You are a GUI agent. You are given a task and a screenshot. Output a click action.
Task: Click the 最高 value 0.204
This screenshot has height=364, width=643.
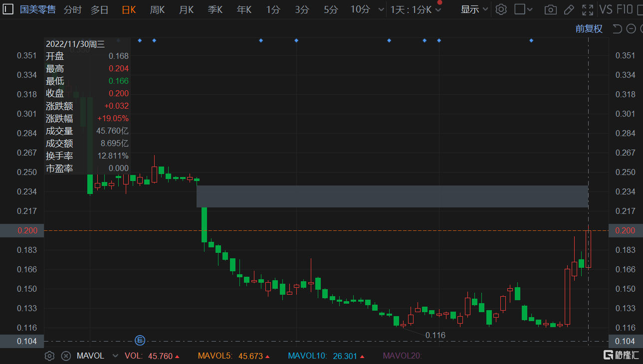pyautogui.click(x=119, y=69)
